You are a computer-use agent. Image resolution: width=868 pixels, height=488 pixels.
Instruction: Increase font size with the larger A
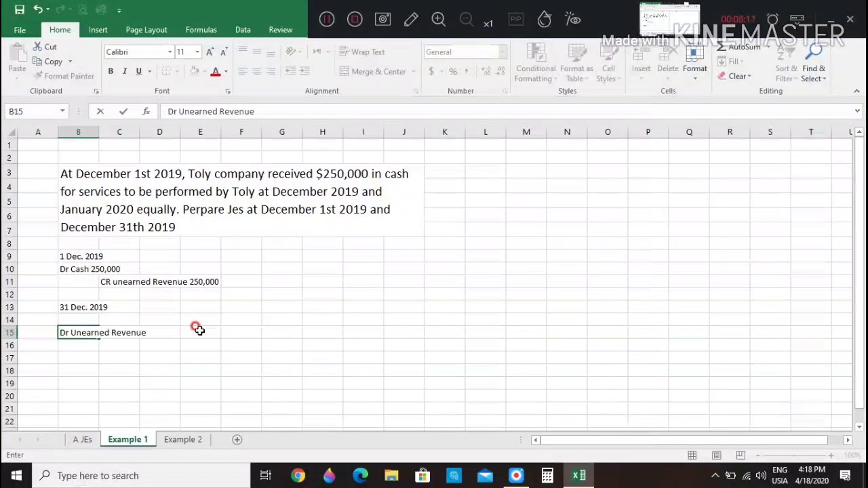click(x=210, y=52)
